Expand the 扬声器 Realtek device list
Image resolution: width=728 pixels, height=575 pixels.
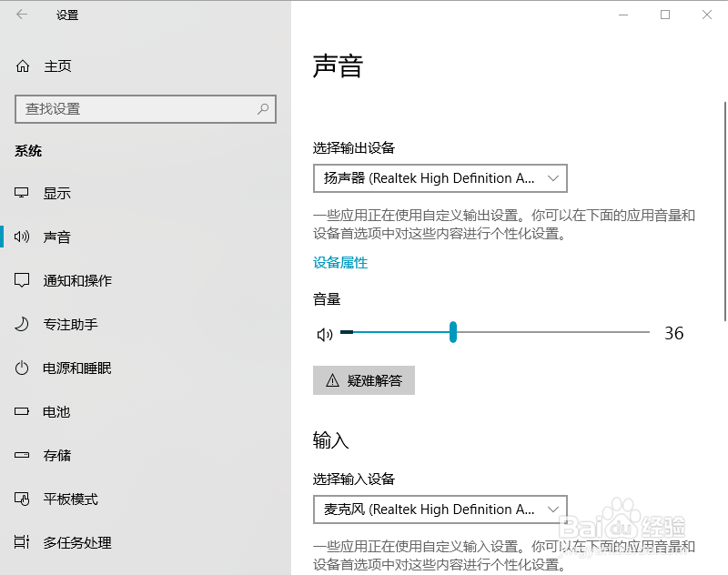(553, 178)
